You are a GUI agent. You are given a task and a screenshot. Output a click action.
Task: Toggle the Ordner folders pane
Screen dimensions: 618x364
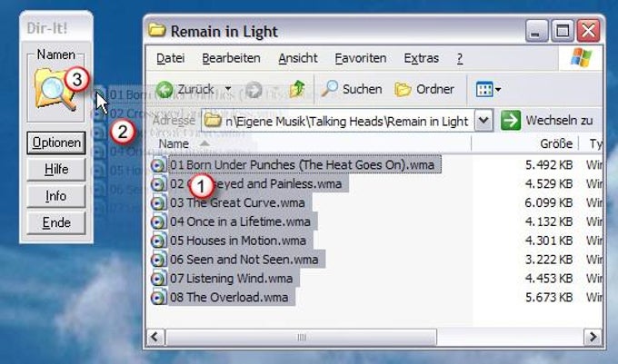pyautogui.click(x=424, y=89)
